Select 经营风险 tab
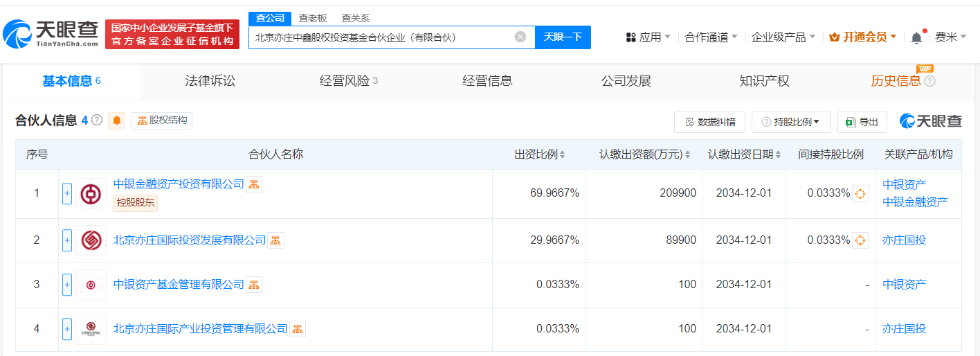Image resolution: width=980 pixels, height=356 pixels. (349, 81)
